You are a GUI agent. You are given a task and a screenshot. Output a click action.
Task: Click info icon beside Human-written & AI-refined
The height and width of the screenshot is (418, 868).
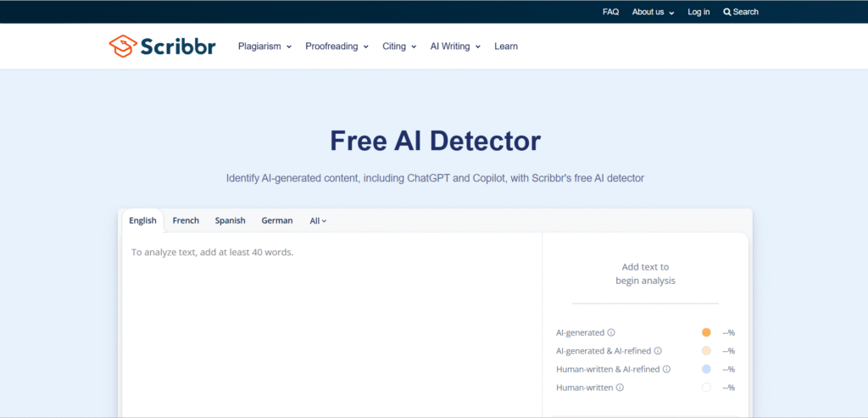[x=666, y=369]
